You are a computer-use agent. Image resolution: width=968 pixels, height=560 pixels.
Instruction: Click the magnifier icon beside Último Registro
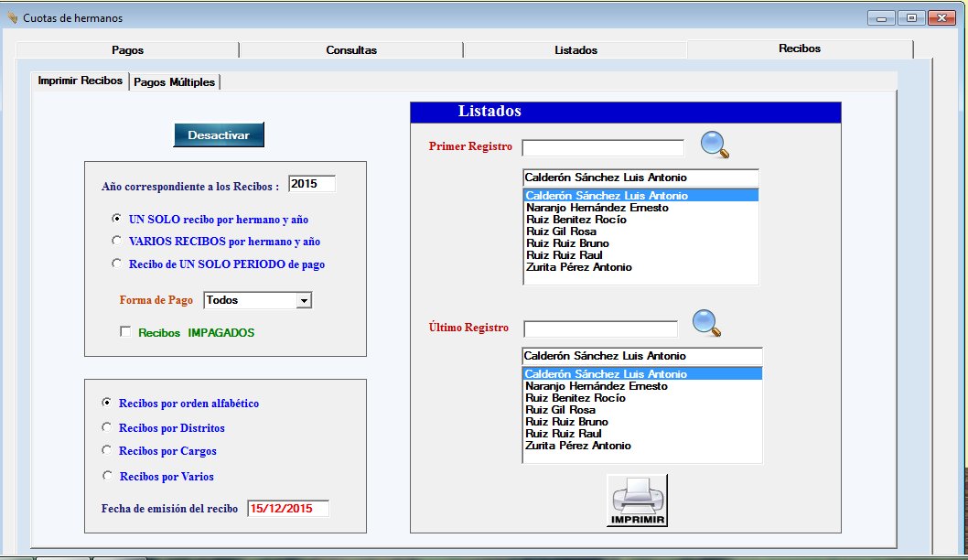point(706,323)
